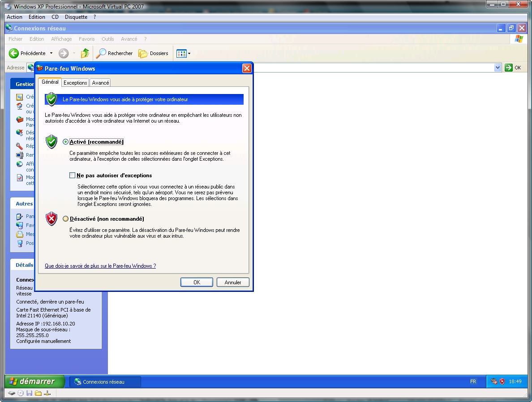Switch to the Avancé tab
Screen dimensions: 532x402
(x=100, y=83)
